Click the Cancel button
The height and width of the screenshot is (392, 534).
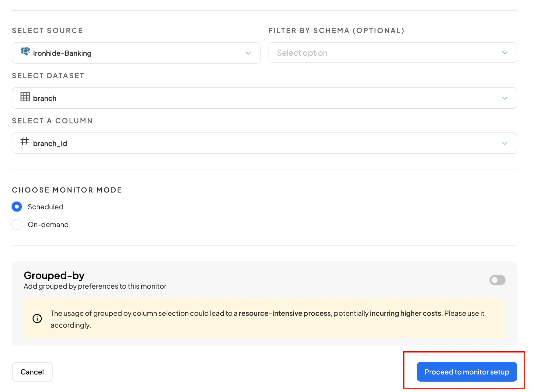[x=32, y=372]
